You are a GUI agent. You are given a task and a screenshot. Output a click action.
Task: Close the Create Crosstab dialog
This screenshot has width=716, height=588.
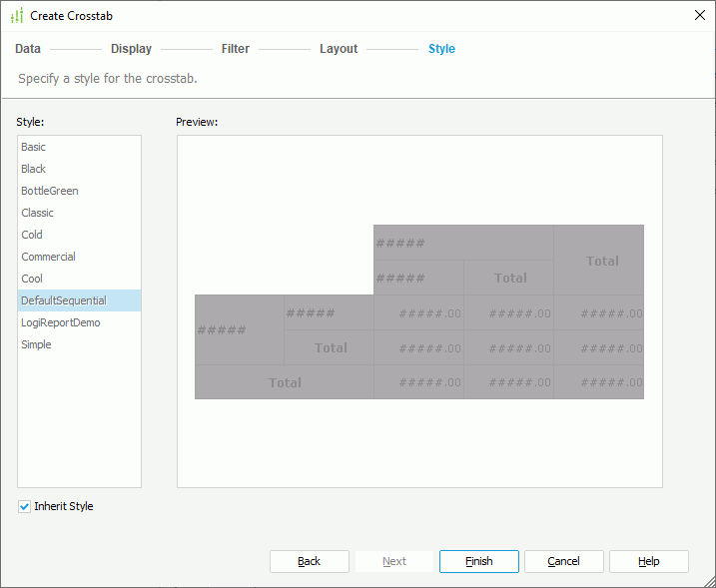click(x=699, y=15)
